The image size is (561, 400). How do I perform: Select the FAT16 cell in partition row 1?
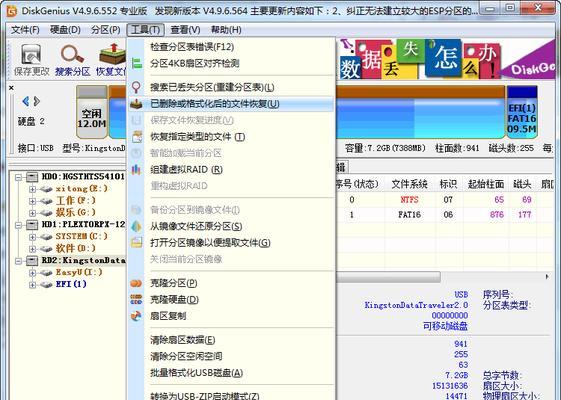point(410,215)
